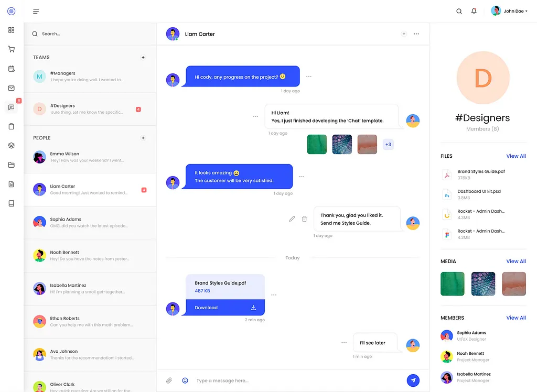Viewport: 537px width, 392px height.
Task: Open the emoji picker icon
Action: (185, 380)
